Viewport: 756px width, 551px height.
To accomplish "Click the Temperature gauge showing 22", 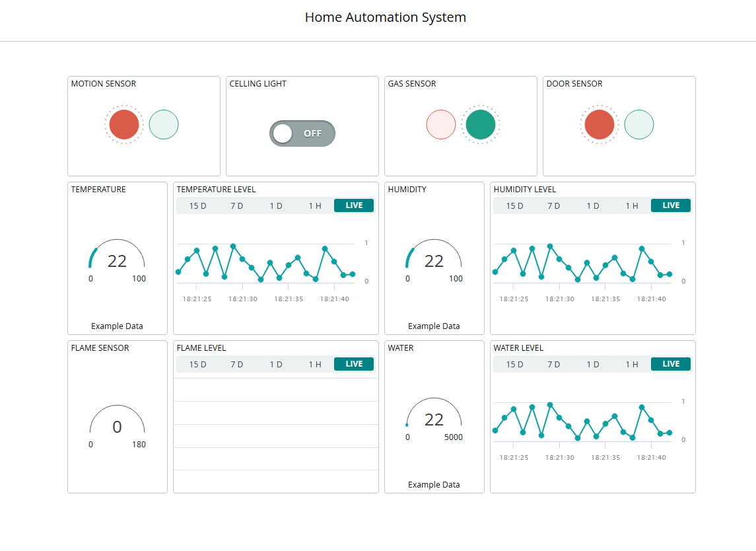I will tap(117, 261).
